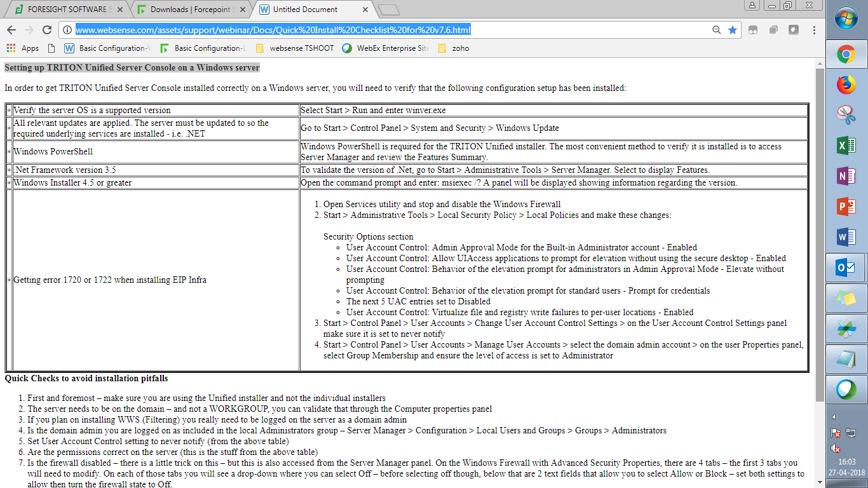Open the site information icon in address bar
This screenshot has width=868, height=488.
tap(67, 30)
